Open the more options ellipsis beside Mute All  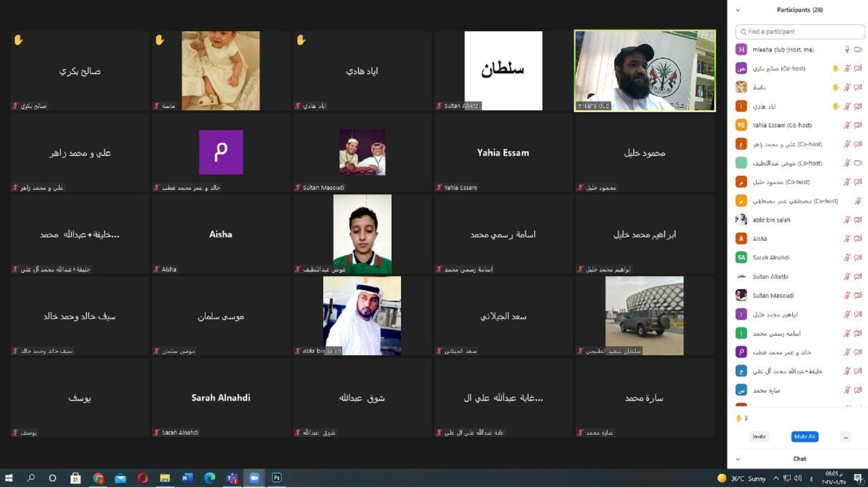(845, 437)
